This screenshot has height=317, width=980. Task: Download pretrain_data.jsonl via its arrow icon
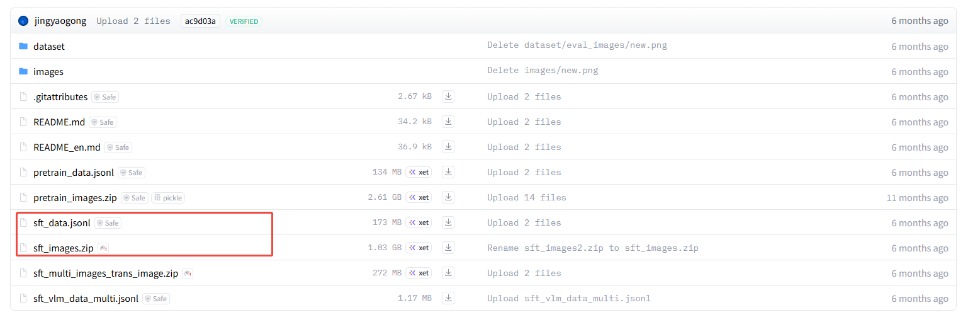[448, 172]
